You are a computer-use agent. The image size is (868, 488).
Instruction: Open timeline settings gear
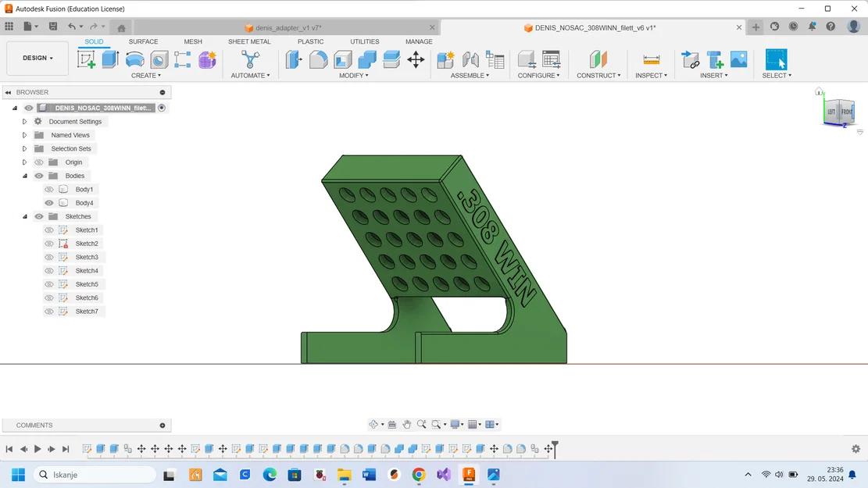(x=855, y=449)
